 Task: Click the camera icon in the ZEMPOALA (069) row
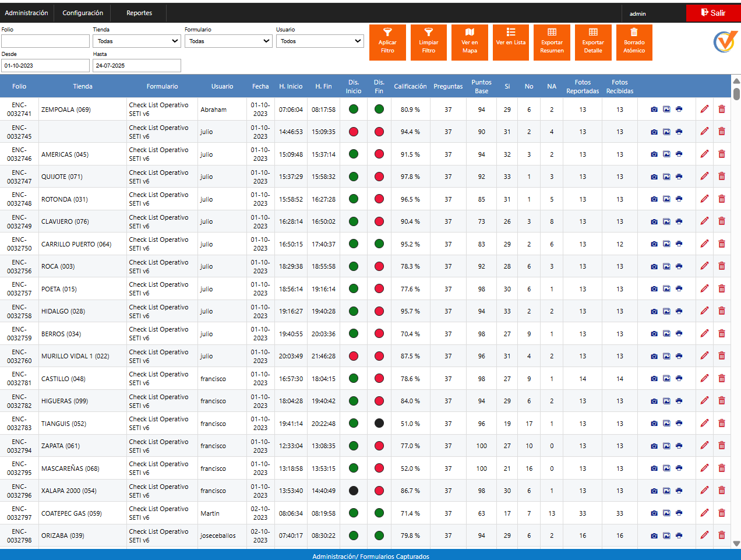click(x=654, y=110)
